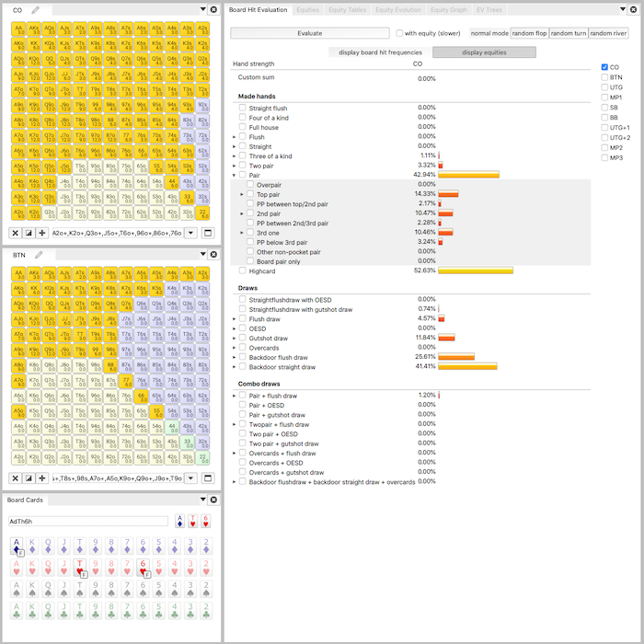Switch to the Equity Graph tab
Image resolution: width=644 pixels, height=644 pixels.
point(448,10)
